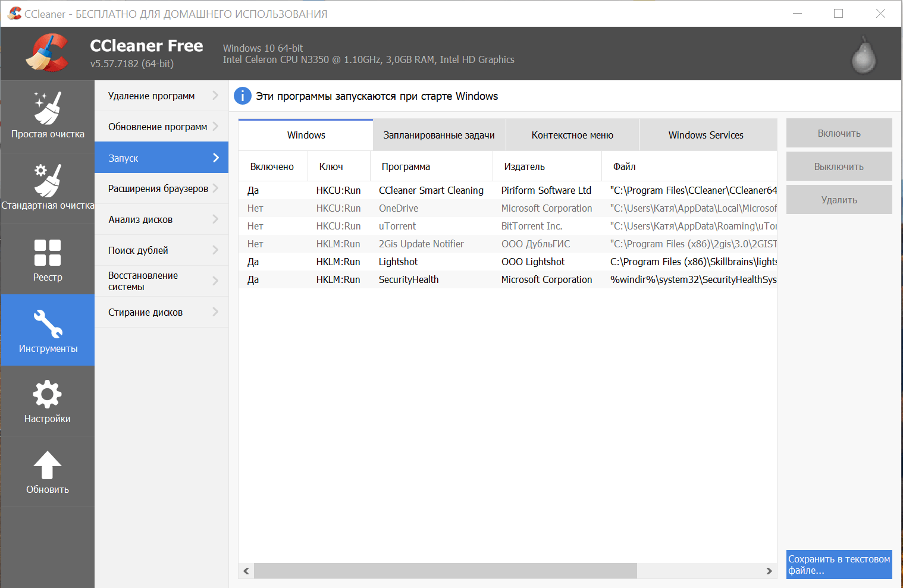Click ООО Lightshot publisher cell
Image resolution: width=903 pixels, height=588 pixels.
[x=533, y=262]
